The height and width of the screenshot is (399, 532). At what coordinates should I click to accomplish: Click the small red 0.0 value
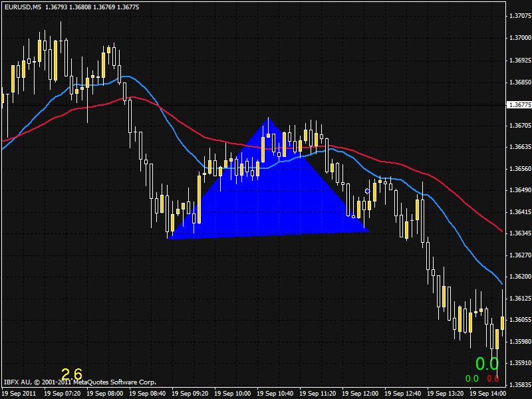coord(493,379)
